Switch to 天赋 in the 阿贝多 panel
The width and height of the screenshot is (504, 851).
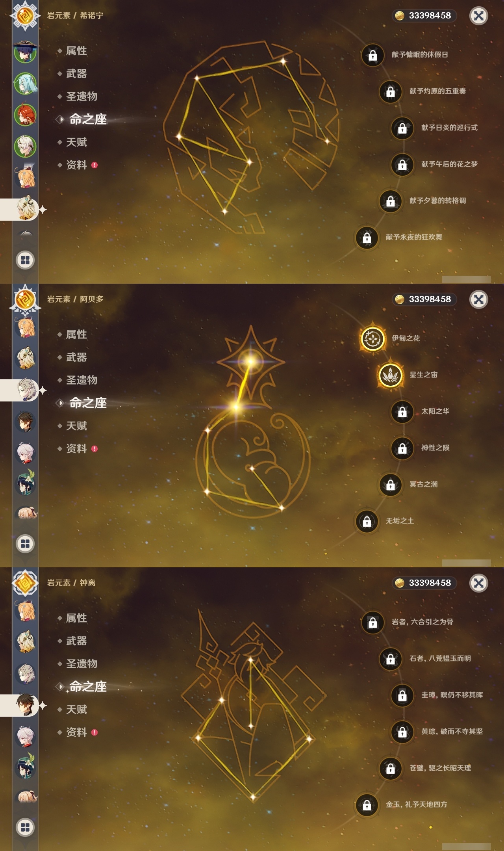click(76, 426)
